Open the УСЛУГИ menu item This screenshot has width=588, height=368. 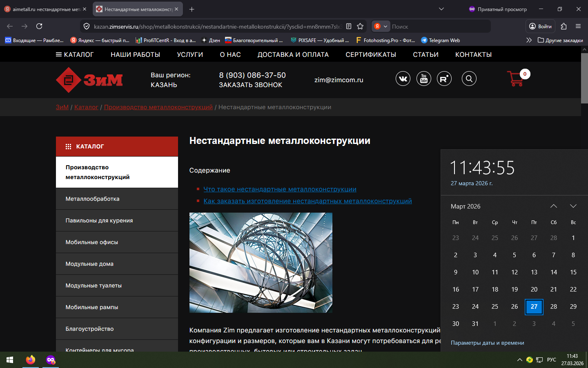190,54
